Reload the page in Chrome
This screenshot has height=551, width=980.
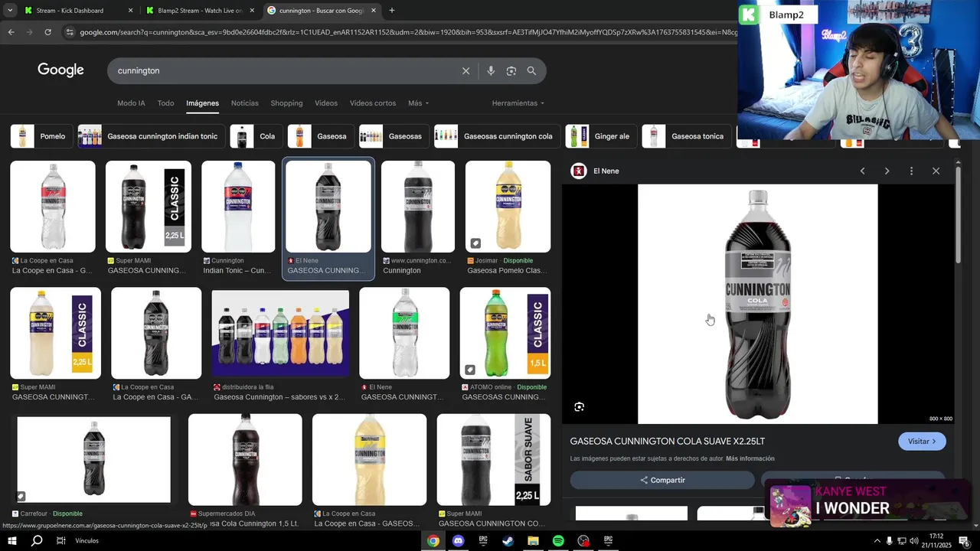[47, 32]
